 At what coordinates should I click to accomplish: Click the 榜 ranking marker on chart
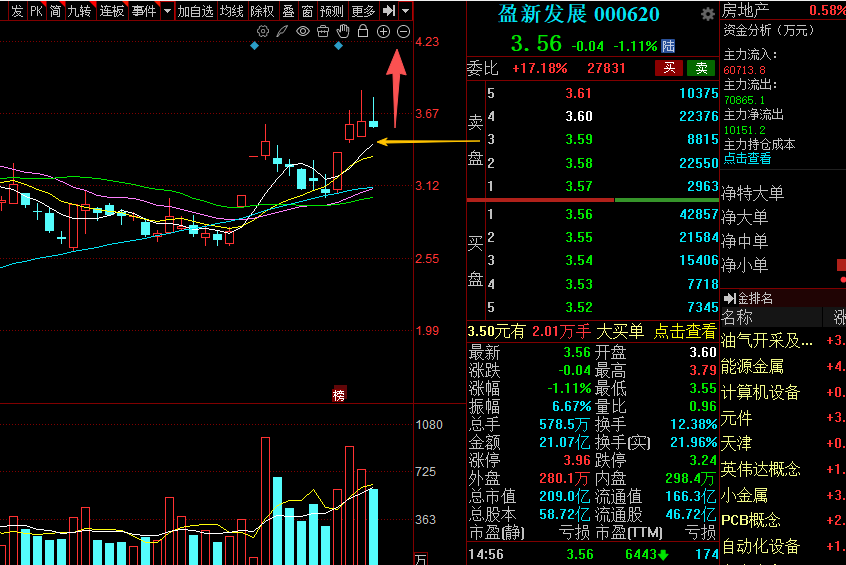click(339, 395)
